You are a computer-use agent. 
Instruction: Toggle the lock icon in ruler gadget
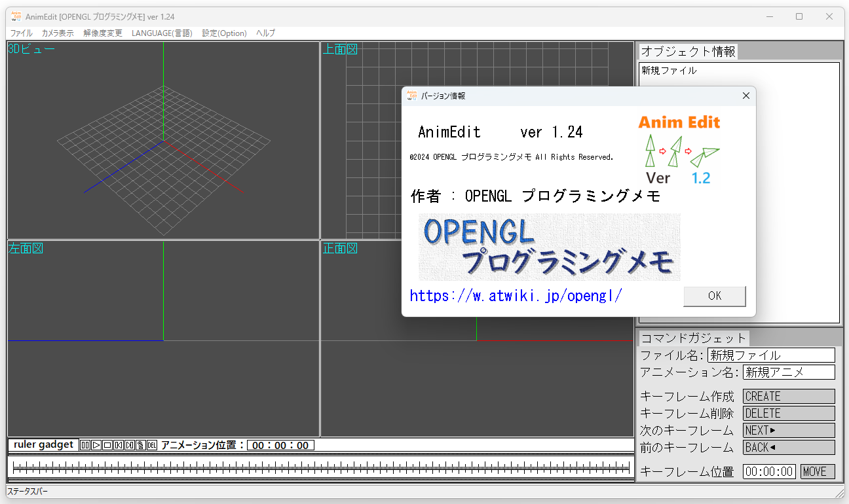(141, 445)
